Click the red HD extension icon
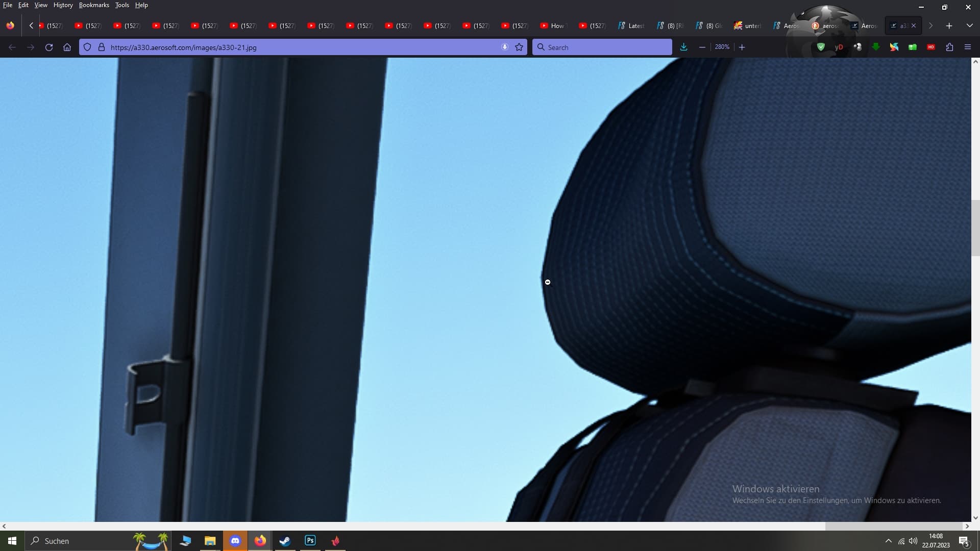This screenshot has width=980, height=551. click(x=931, y=47)
